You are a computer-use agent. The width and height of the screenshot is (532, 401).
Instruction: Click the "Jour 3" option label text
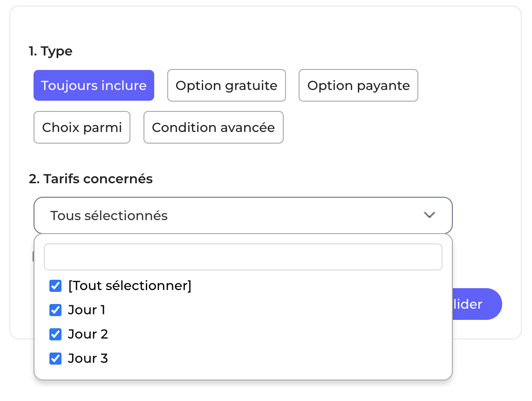(x=88, y=359)
